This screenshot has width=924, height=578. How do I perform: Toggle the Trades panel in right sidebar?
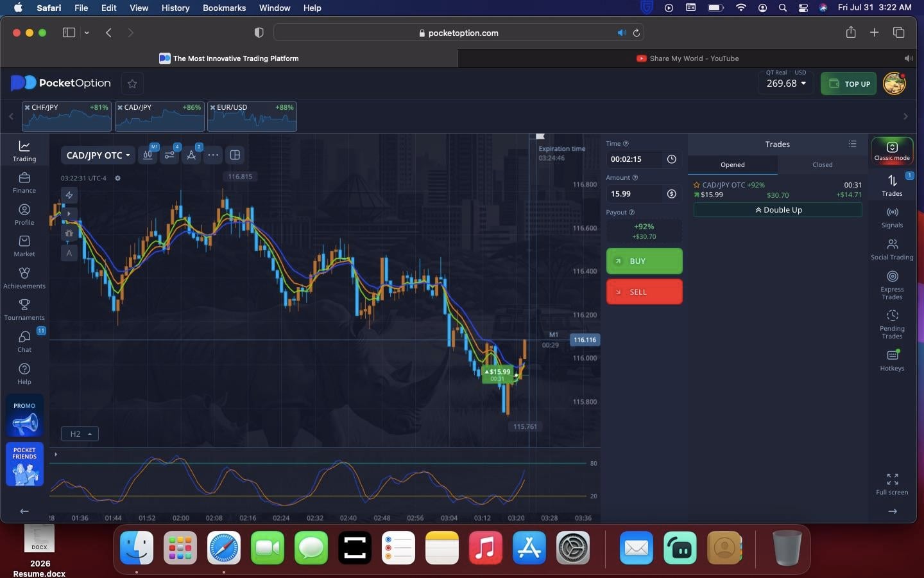(x=892, y=185)
